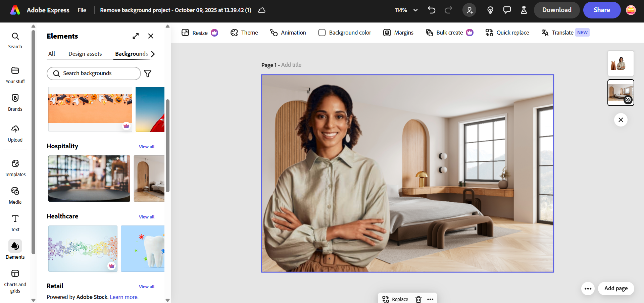Open the Background color option

click(344, 32)
